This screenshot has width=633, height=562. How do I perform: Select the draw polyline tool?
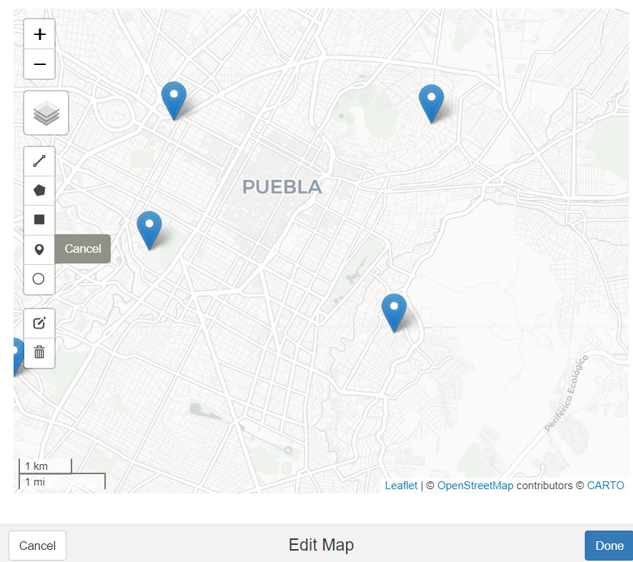tap(39, 160)
